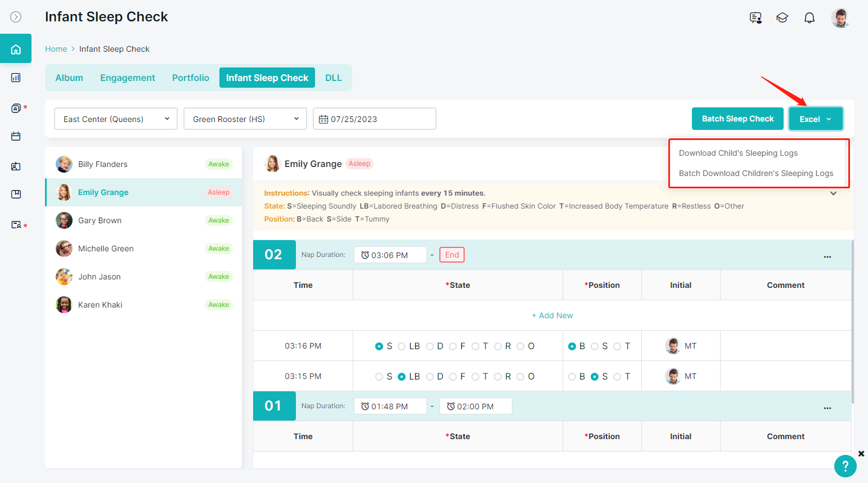868x483 pixels.
Task: Open the chat support icon in the header
Action: (x=755, y=18)
